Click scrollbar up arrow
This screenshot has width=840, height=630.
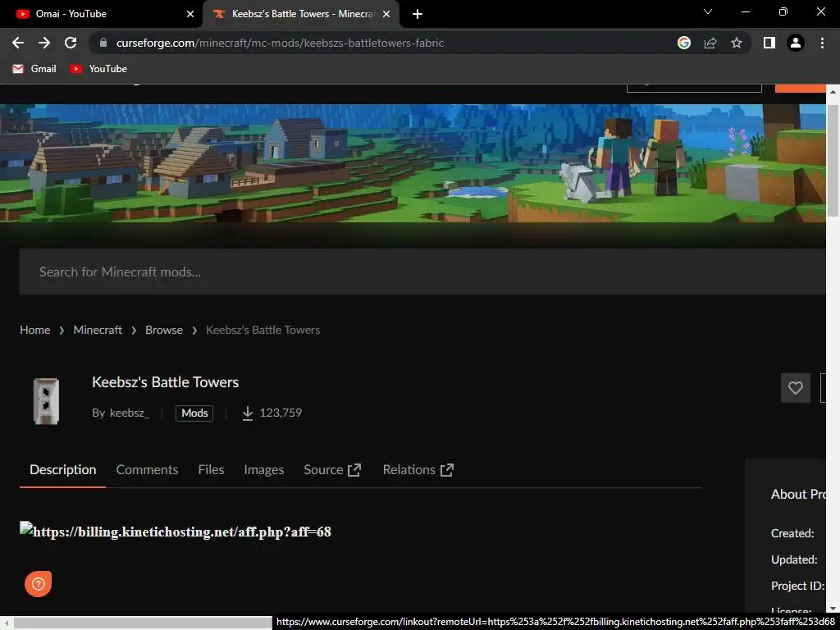(x=833, y=92)
